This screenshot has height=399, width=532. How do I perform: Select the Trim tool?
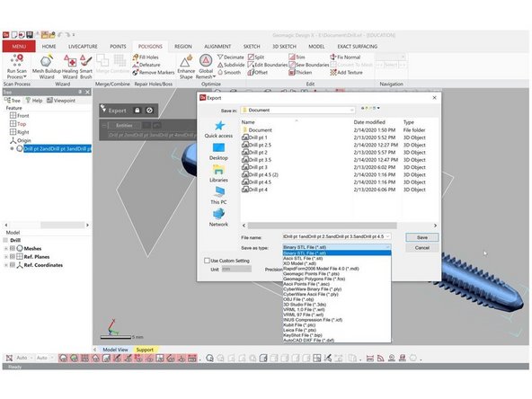297,57
